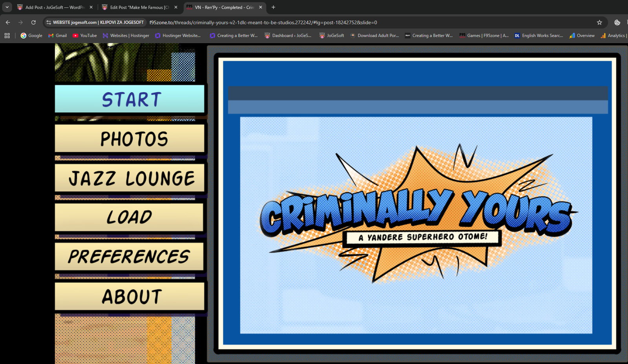Select the ABOUT button
This screenshot has width=628, height=364.
[130, 296]
